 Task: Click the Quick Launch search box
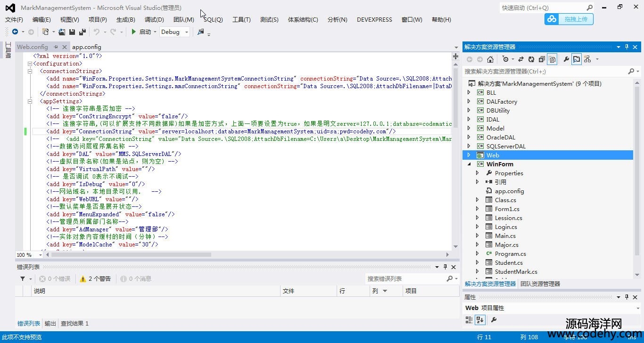click(x=542, y=8)
